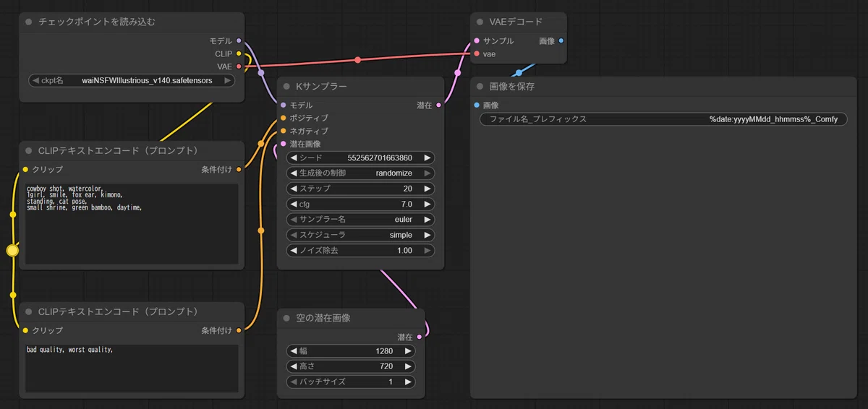Click the blue 画像 link midpoint dot
Viewport: 868px width, 409px height.
(x=519, y=73)
